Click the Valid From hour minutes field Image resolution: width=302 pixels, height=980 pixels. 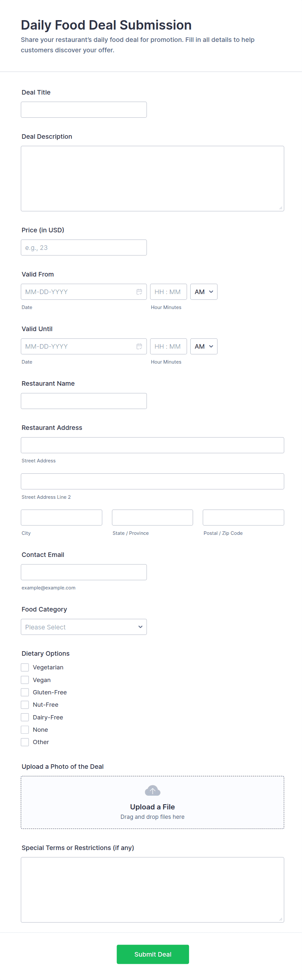[168, 292]
